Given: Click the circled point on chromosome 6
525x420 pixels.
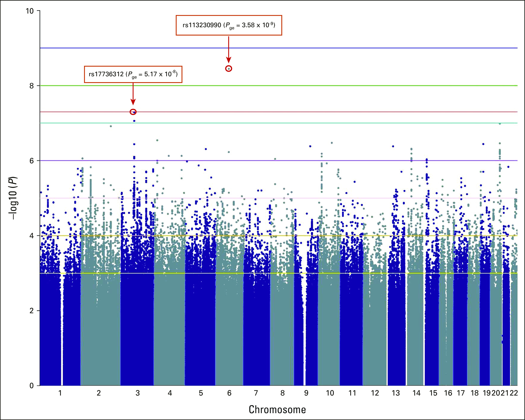Looking at the screenshot, I should coord(229,69).
